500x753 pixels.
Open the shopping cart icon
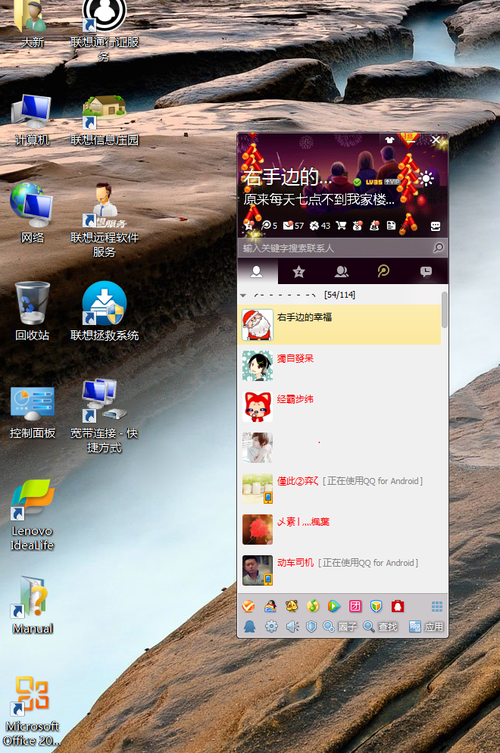tap(341, 225)
